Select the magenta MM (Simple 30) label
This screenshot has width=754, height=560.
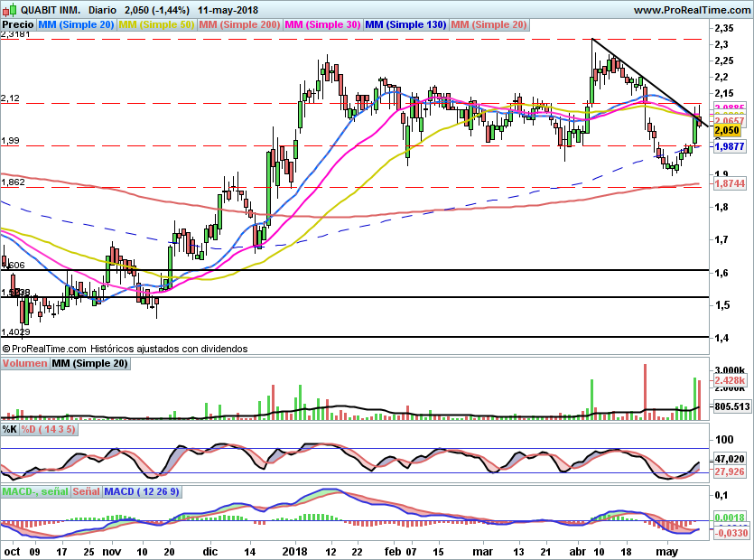click(x=322, y=24)
